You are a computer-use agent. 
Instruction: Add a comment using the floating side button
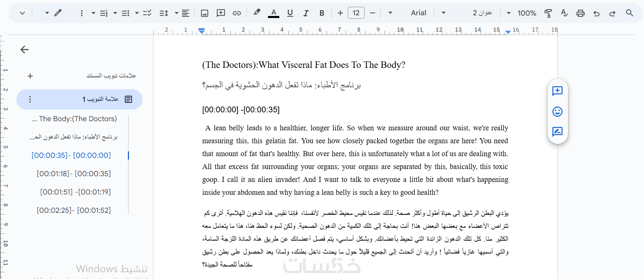click(x=557, y=91)
